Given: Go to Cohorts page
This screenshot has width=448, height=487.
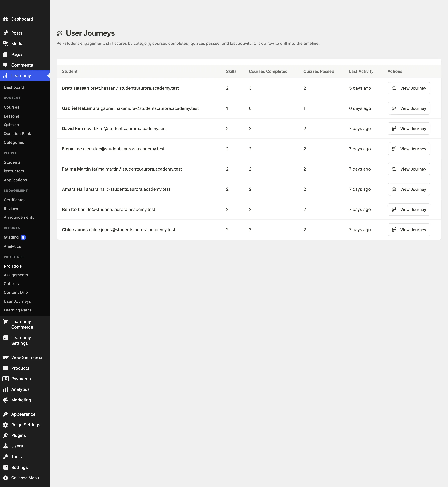Looking at the screenshot, I should (11, 283).
